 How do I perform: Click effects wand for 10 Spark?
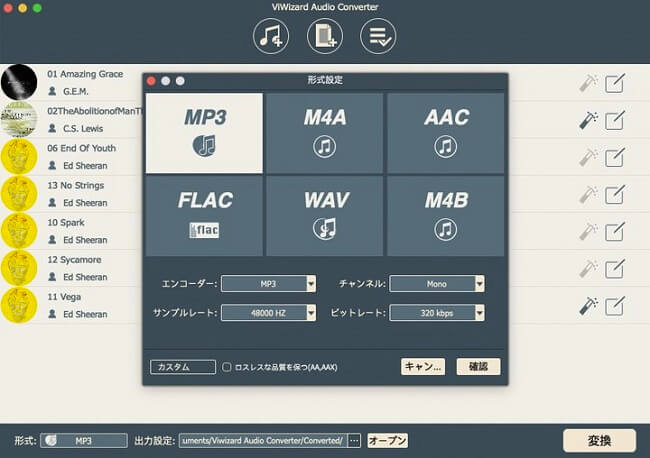tap(588, 232)
